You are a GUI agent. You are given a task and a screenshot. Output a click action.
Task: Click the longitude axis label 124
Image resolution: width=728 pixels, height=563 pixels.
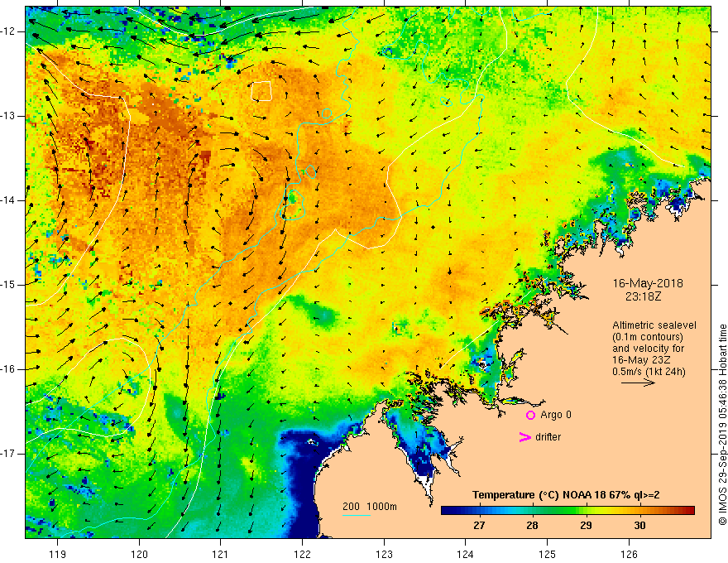click(x=465, y=554)
